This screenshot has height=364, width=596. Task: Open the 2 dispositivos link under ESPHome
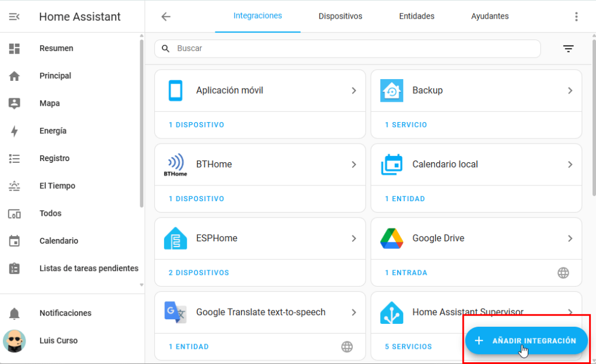click(x=199, y=273)
